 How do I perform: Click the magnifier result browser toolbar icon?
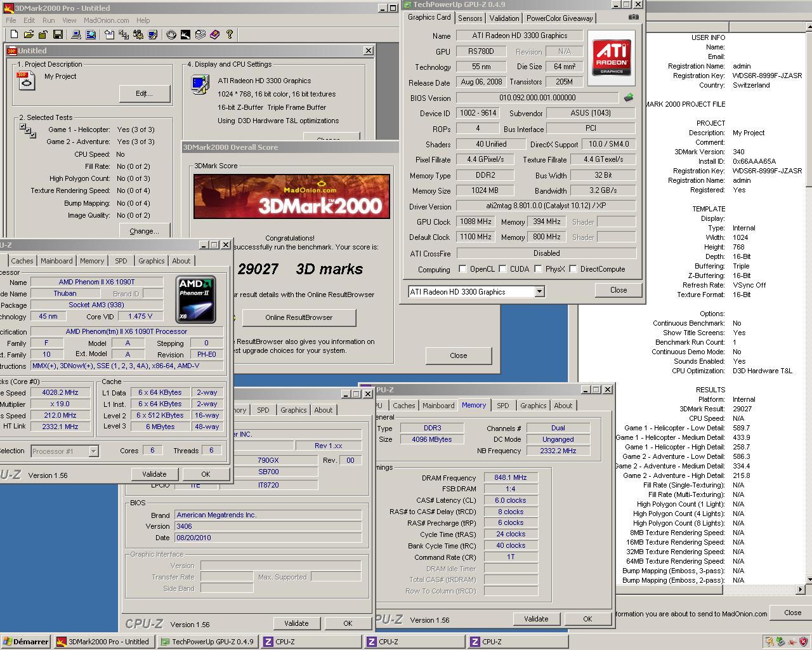pos(91,34)
